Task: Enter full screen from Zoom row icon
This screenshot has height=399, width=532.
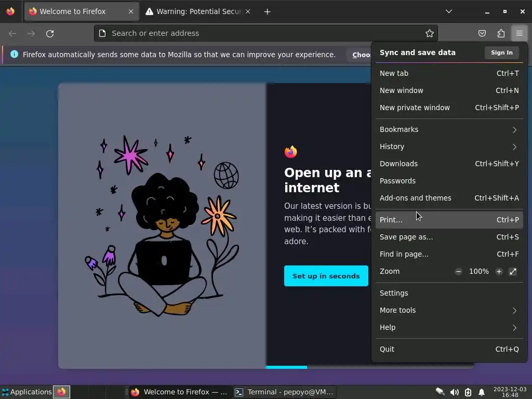Action: [513, 271]
